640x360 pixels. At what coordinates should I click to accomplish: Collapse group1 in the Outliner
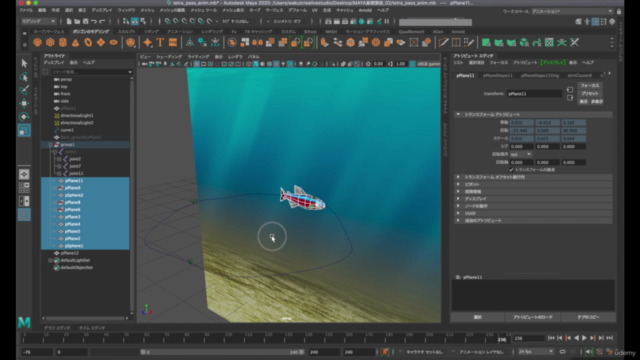(51, 144)
